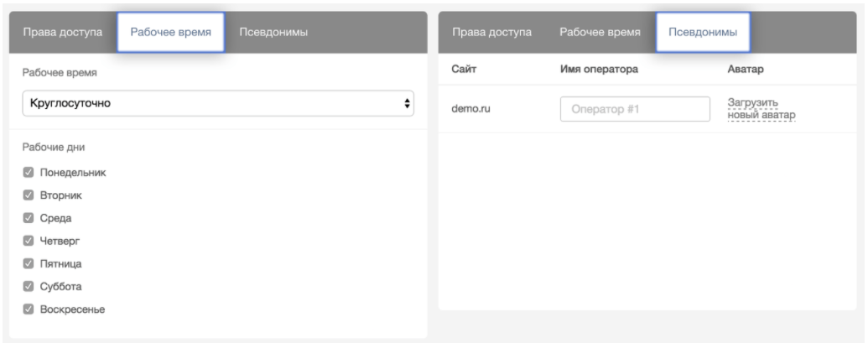Open Права доступа tab in right panel
868x343 pixels.
coord(491,32)
